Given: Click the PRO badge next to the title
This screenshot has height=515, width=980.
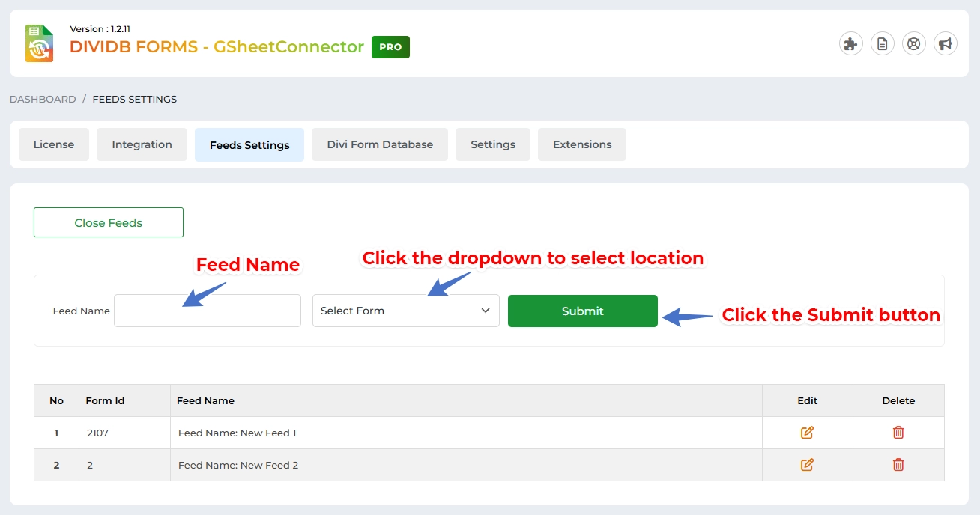Looking at the screenshot, I should [390, 46].
